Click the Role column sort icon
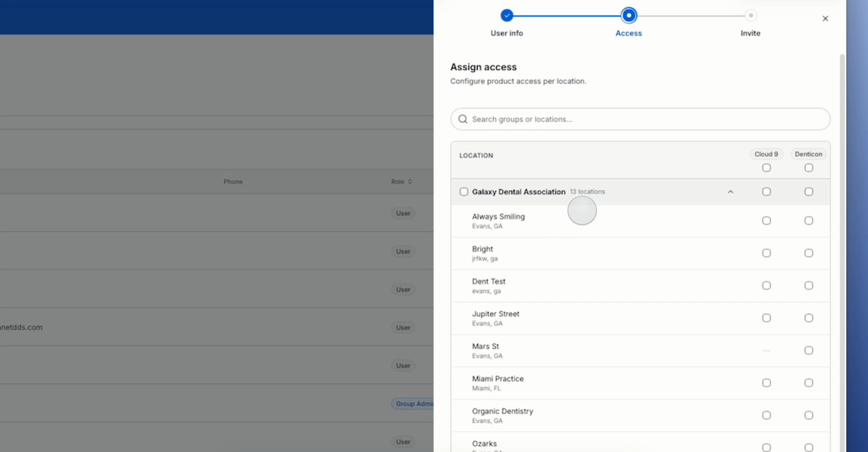The image size is (868, 452). (410, 182)
